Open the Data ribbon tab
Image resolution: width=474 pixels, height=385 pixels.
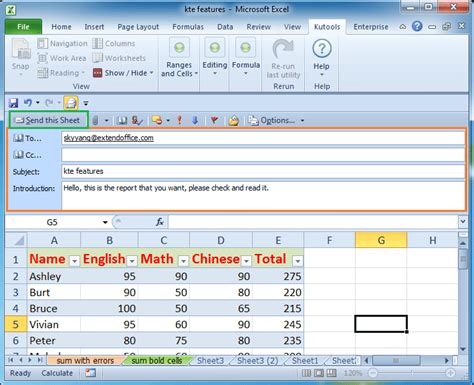(x=225, y=27)
